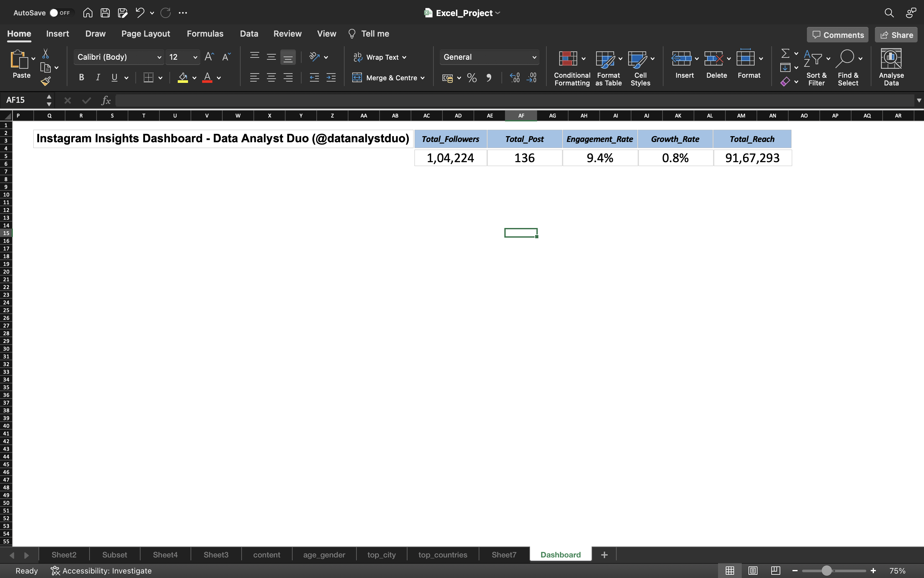
Task: Click the Zoom Out minus button
Action: (795, 571)
